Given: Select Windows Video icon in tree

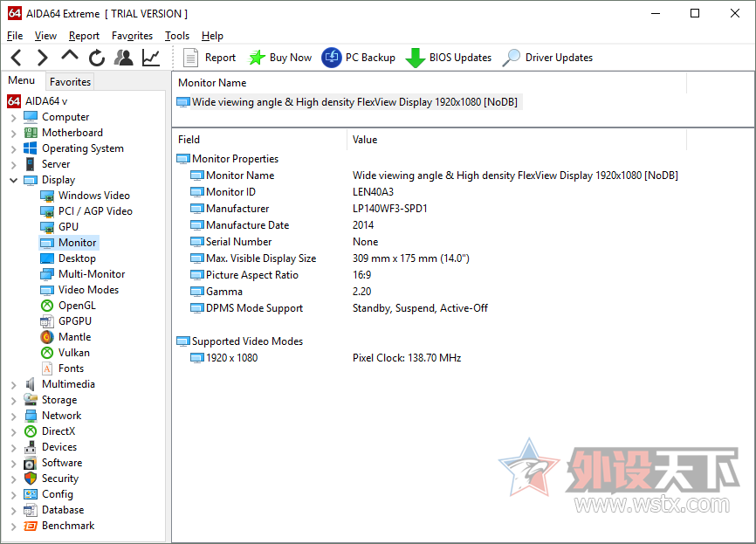Looking at the screenshot, I should point(47,196).
